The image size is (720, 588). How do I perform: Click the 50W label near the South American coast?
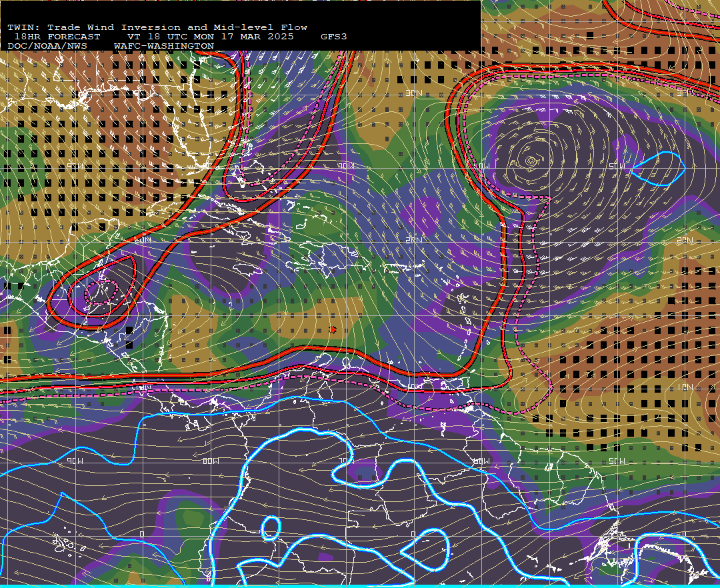coord(617,461)
